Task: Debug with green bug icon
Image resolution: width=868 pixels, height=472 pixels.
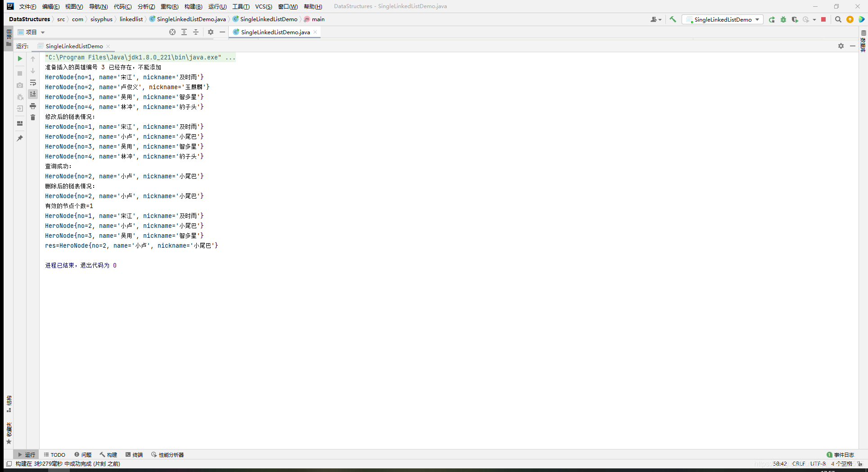Action: 783,19
